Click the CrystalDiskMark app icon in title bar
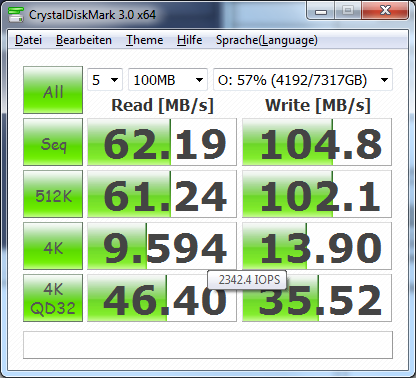 (x=16, y=14)
